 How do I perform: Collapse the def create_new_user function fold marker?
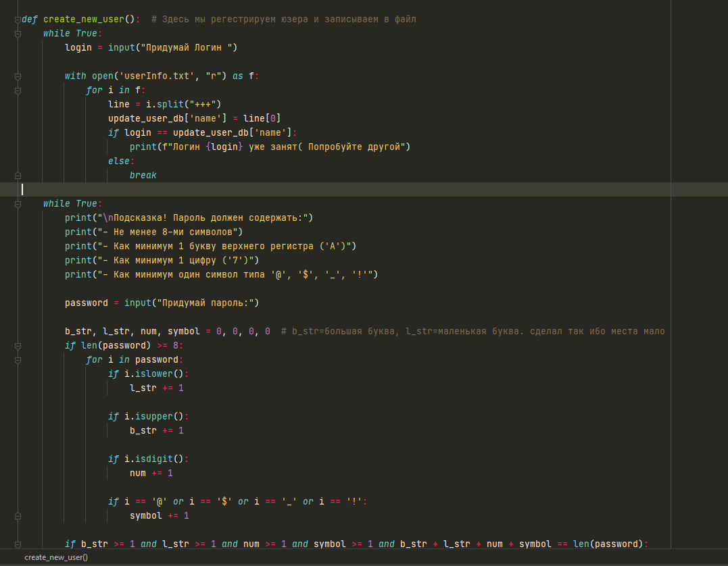tap(18, 20)
